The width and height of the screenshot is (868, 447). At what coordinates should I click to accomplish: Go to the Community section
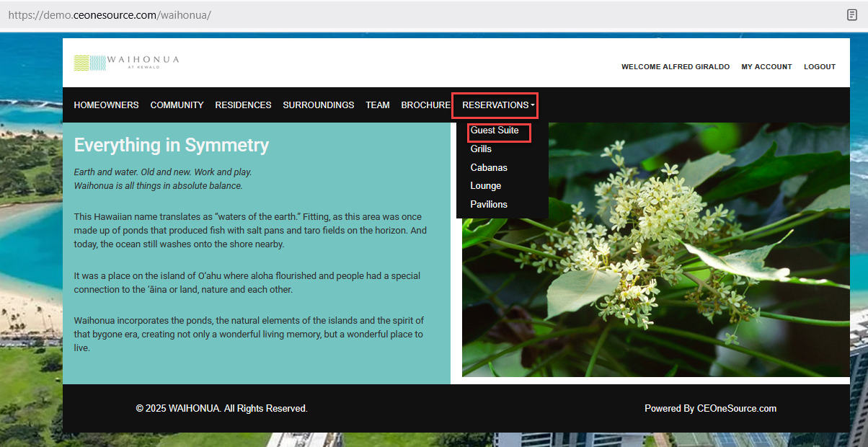click(177, 105)
